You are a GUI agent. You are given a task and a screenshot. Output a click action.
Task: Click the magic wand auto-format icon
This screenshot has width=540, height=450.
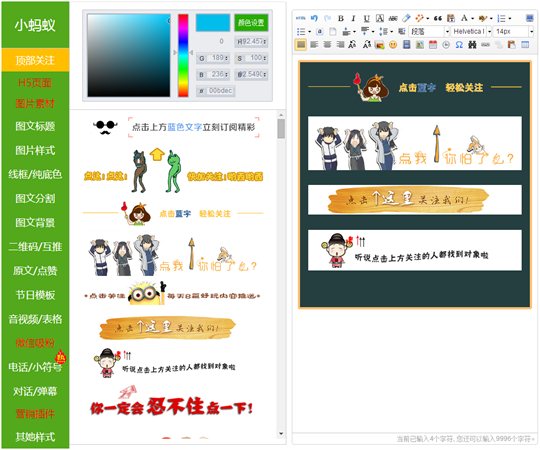tap(419, 18)
